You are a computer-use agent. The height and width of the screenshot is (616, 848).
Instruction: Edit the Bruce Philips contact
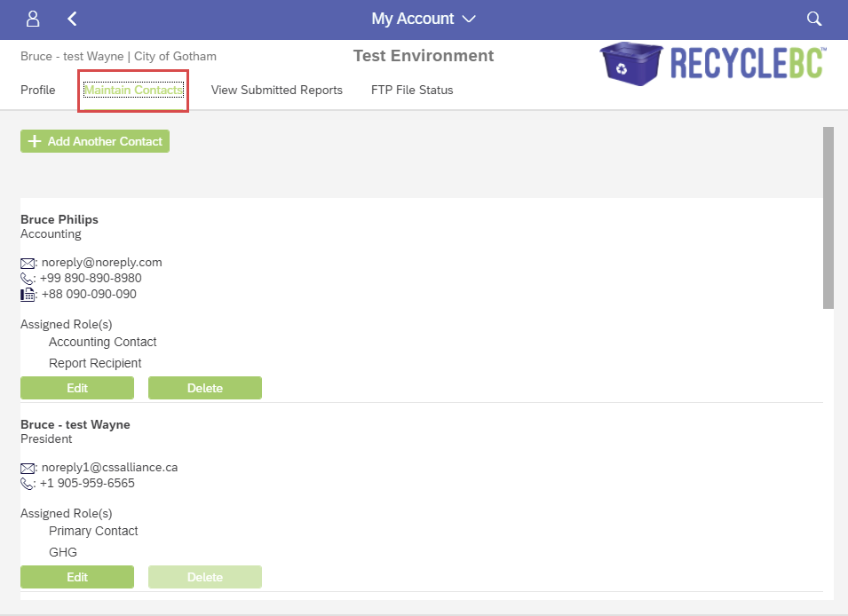(x=77, y=388)
